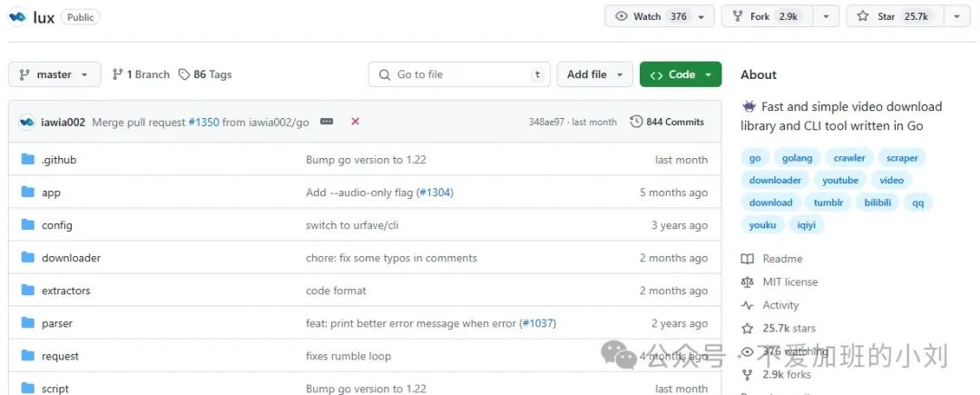This screenshot has height=395, width=980.
Task: Click the branch icon beside 1 Branch
Action: [117, 74]
